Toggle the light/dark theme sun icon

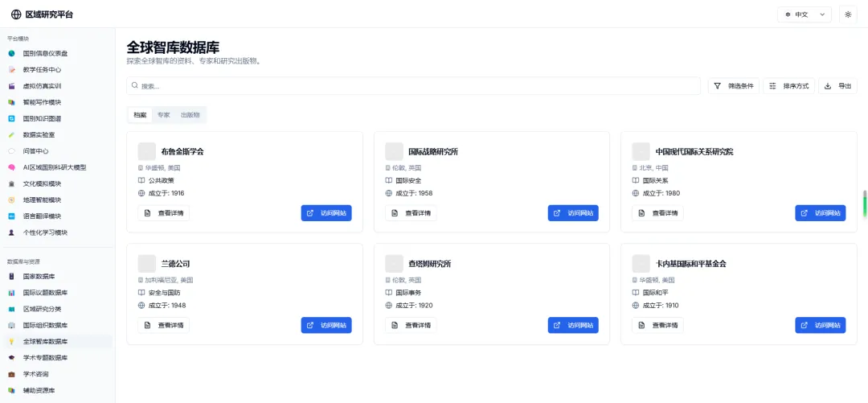tap(847, 14)
